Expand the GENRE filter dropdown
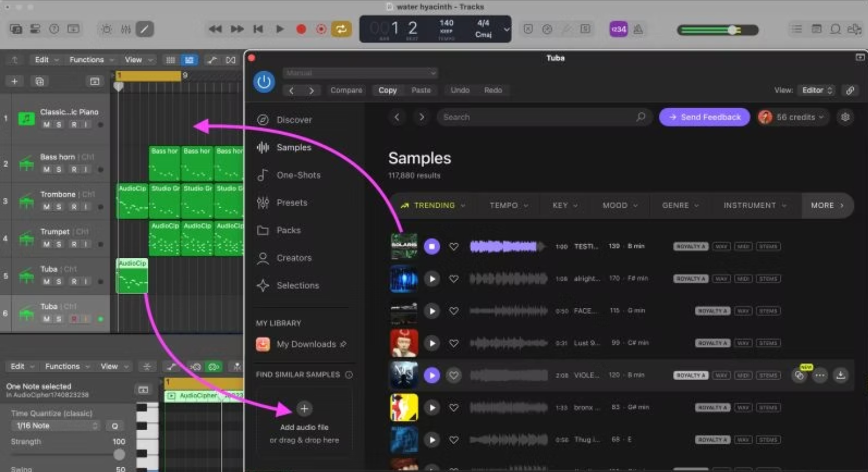 click(680, 205)
